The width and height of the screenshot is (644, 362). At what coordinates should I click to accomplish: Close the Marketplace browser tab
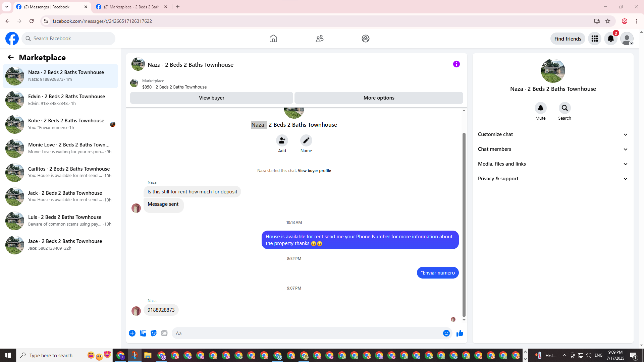click(x=166, y=7)
